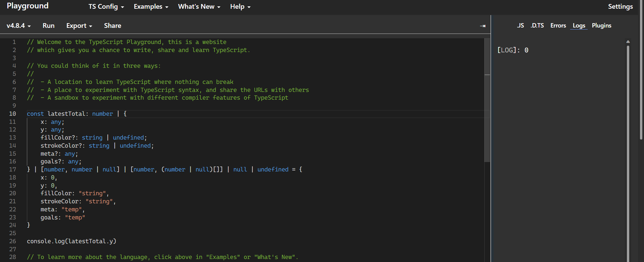The height and width of the screenshot is (262, 644).
Task: Open Settings in the top bar
Action: [620, 7]
